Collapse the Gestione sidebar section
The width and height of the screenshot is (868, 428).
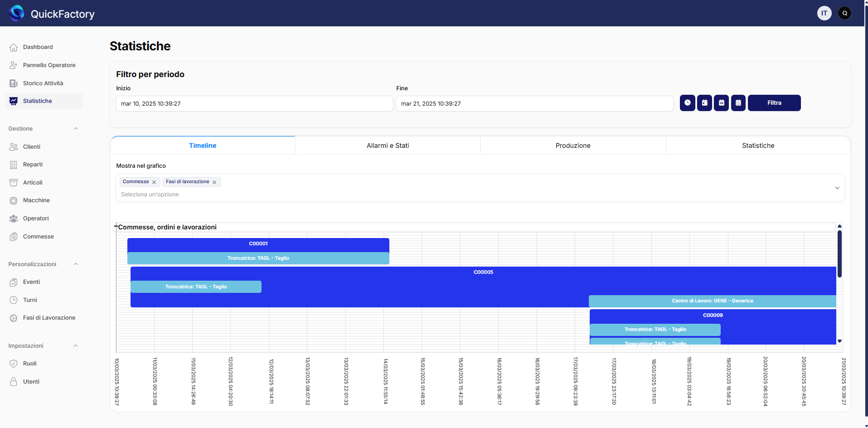(x=76, y=129)
